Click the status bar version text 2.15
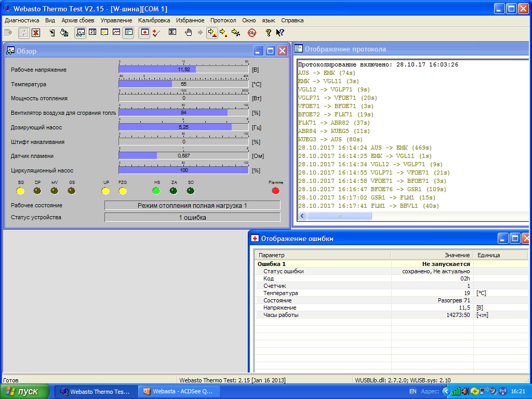Viewport: 532px width, 399px height. [232, 380]
